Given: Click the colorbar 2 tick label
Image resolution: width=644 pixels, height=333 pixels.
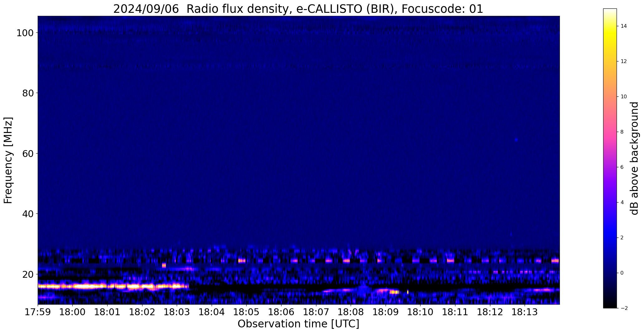Looking at the screenshot, I should [622, 238].
